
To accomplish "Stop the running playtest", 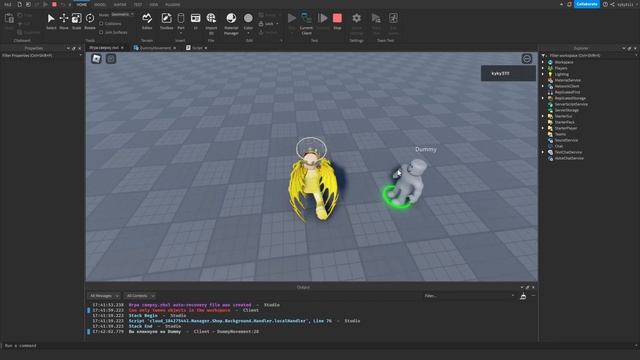I will pyautogui.click(x=337, y=21).
